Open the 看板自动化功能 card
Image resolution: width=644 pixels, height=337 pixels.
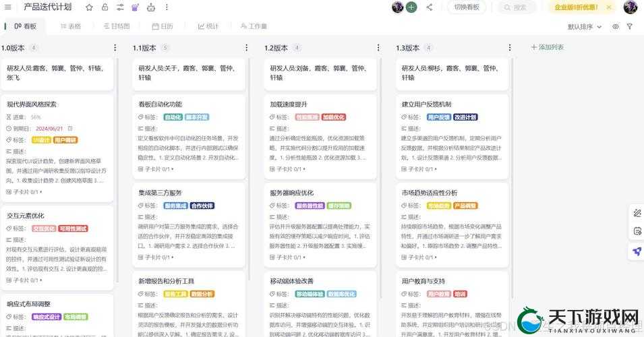point(189,137)
